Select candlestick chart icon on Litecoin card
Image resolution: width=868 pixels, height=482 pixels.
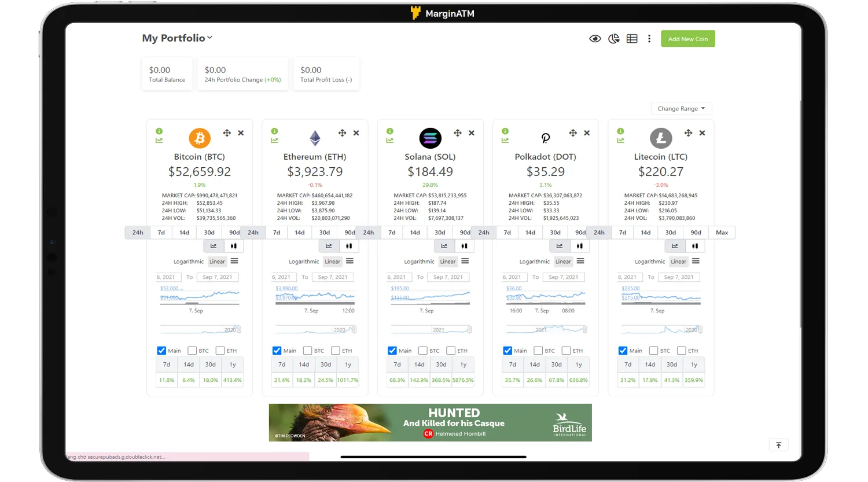[695, 246]
